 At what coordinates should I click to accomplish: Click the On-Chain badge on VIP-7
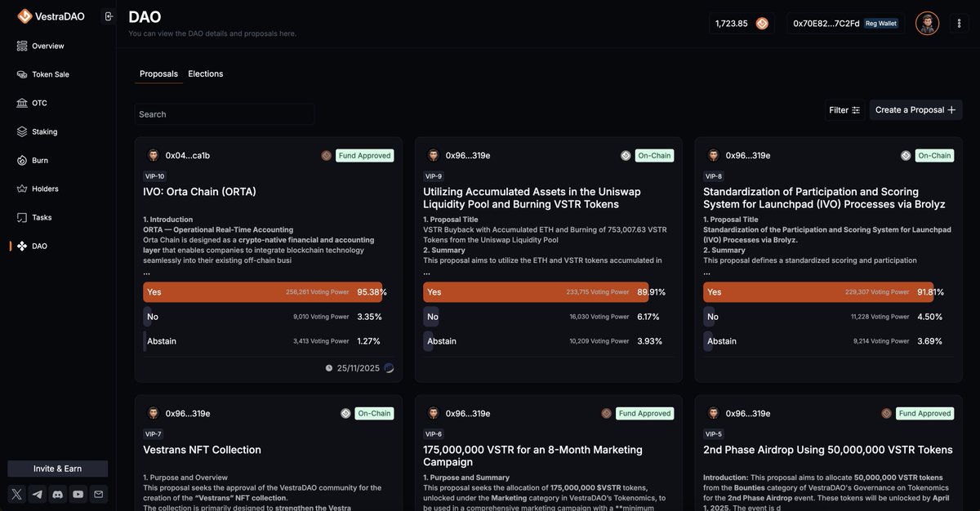pos(374,413)
